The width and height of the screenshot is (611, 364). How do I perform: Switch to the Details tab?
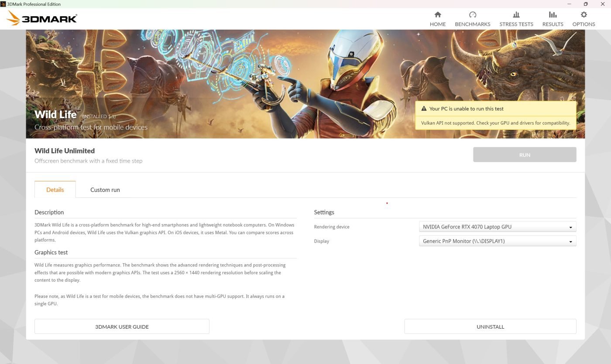click(x=55, y=190)
